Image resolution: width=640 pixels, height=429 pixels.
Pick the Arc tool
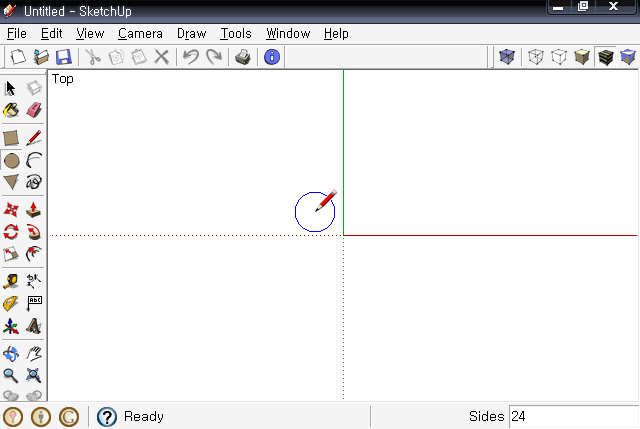(x=34, y=160)
